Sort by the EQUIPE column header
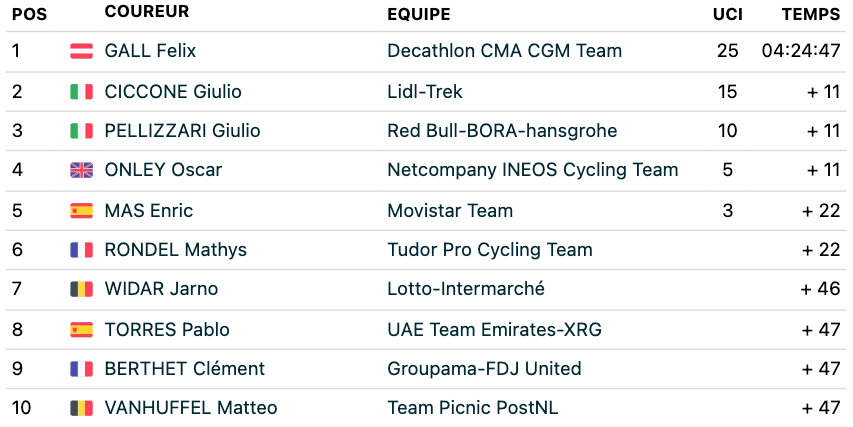The image size is (853, 427). [419, 14]
